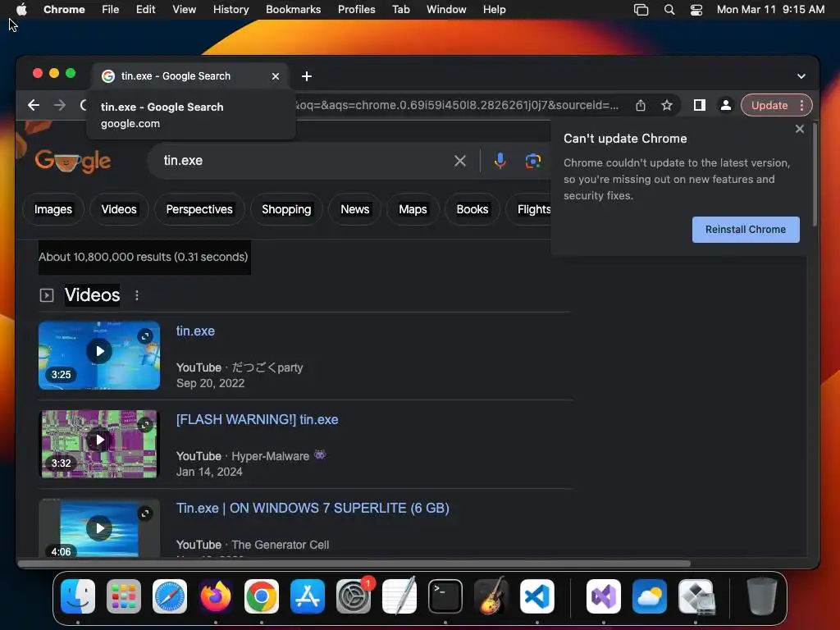
Task: Open a new tab with the plus button
Action: click(x=307, y=76)
